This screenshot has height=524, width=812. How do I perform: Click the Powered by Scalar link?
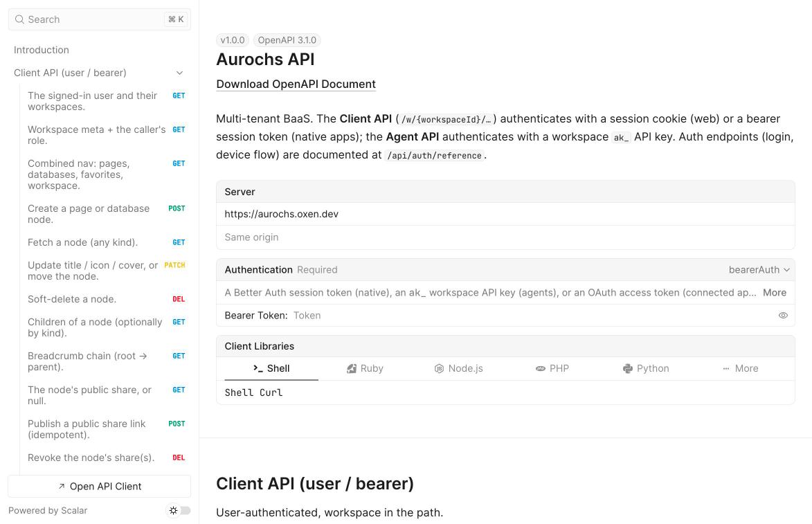(48, 511)
